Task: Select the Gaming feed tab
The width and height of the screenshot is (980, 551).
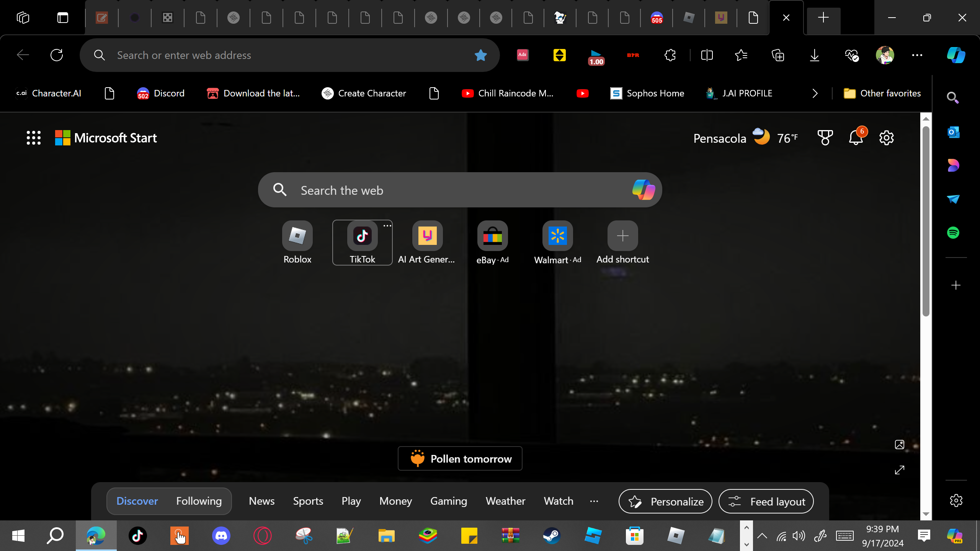Action: pyautogui.click(x=449, y=501)
